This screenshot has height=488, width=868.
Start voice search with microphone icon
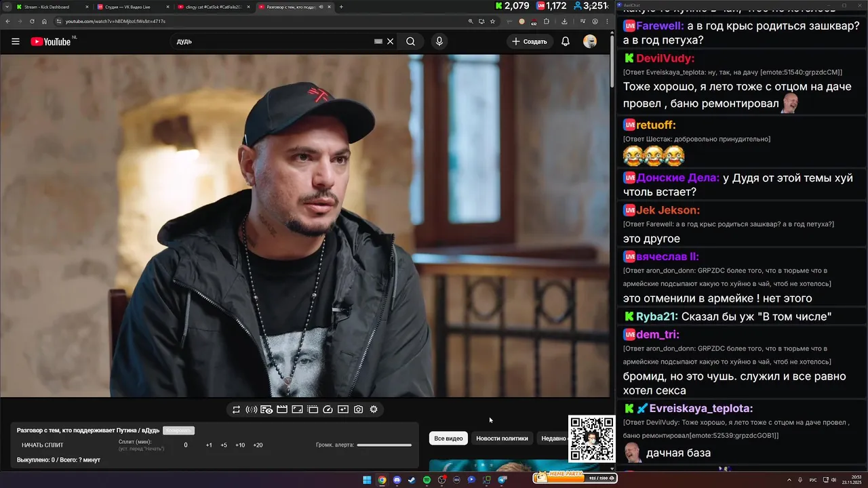439,41
